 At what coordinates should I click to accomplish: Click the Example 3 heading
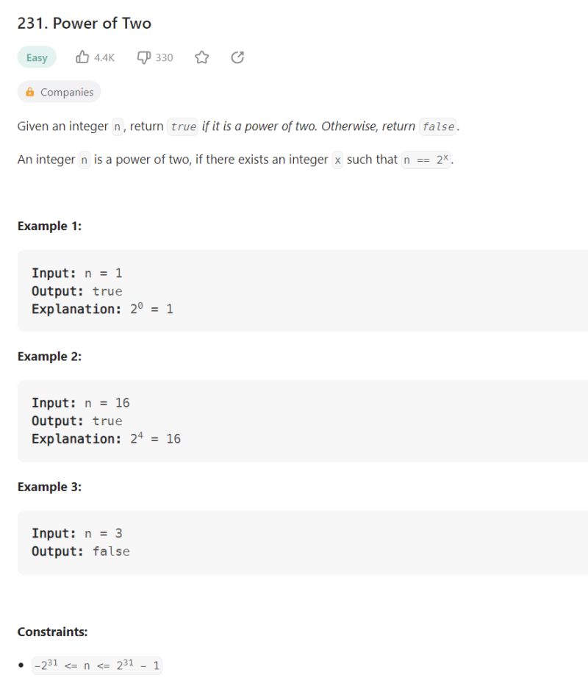pos(49,487)
